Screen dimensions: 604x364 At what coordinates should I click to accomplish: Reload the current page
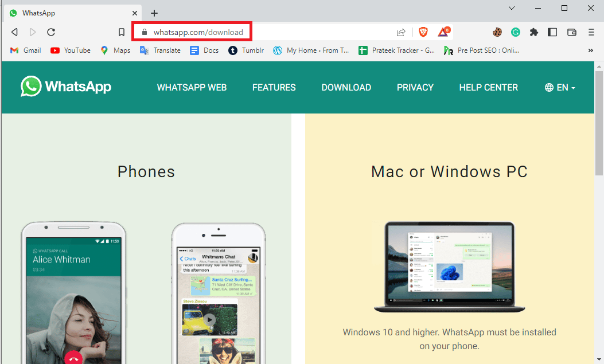(x=50, y=32)
